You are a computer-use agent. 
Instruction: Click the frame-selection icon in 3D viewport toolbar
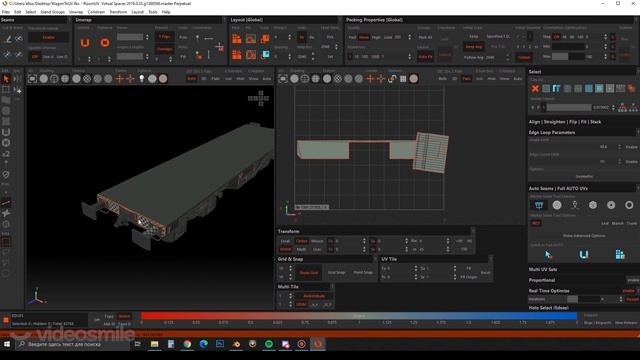tap(32, 78)
